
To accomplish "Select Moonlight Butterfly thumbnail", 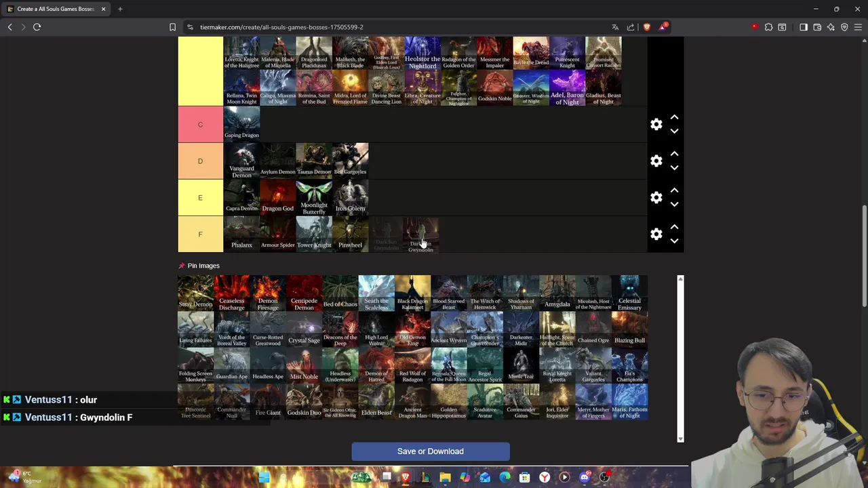I will 314,197.
